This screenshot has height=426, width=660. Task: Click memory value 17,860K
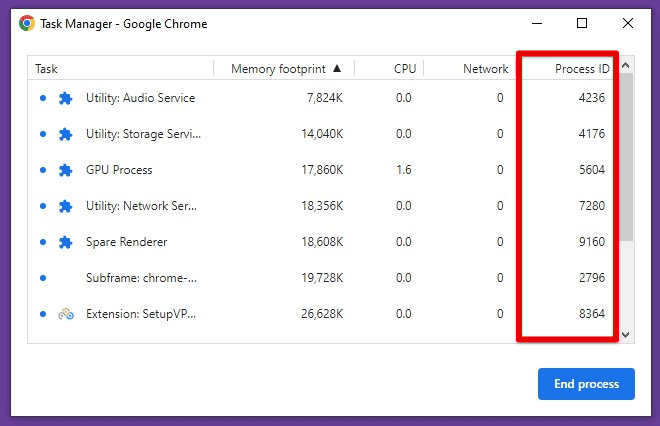(322, 170)
